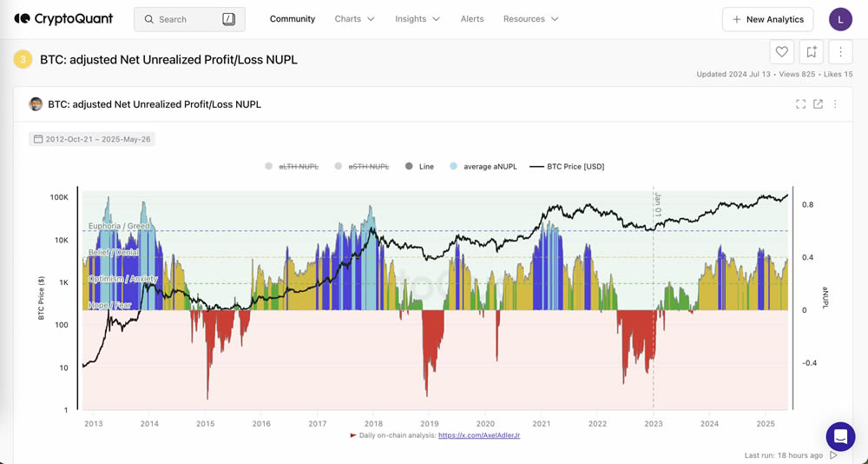Expand the Resources dropdown menu
Image resolution: width=868 pixels, height=464 pixels.
(x=530, y=19)
